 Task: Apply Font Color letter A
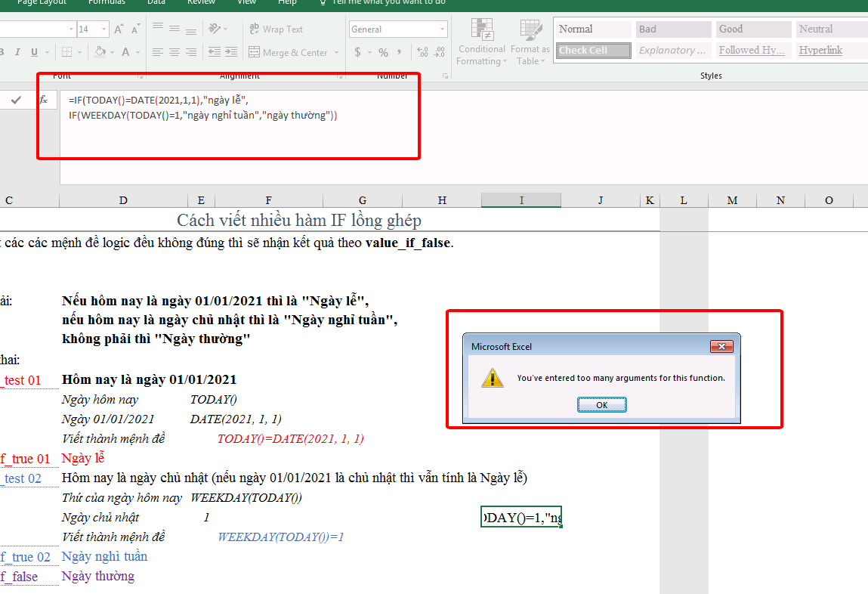pyautogui.click(x=125, y=52)
